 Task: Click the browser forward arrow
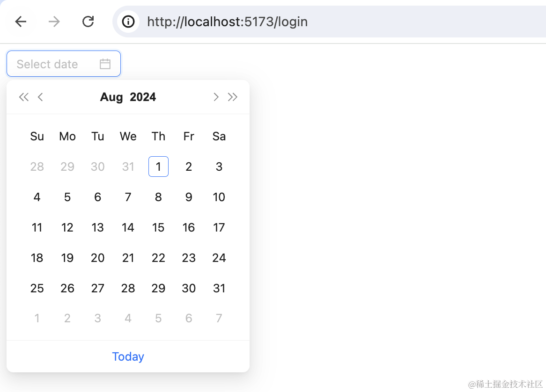[x=54, y=22]
